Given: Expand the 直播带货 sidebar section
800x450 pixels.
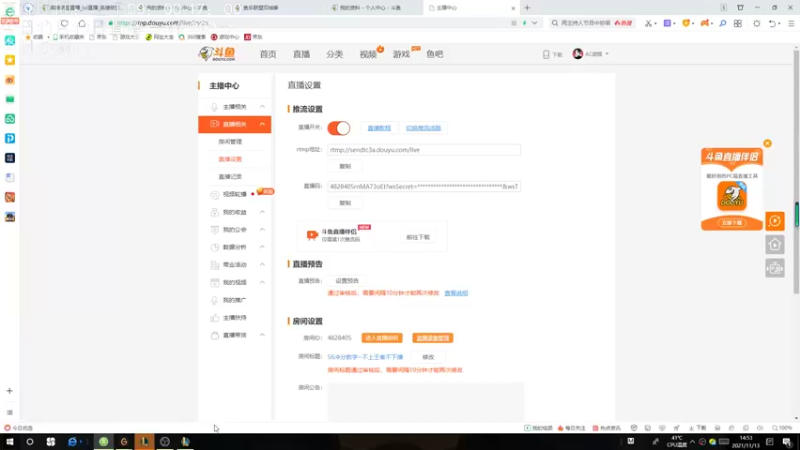Looking at the screenshot, I should coord(262,335).
